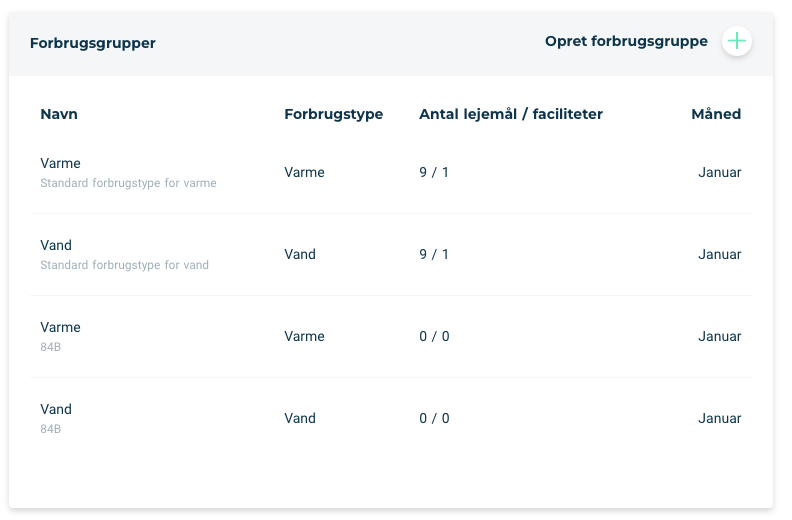Viewport: 792px width, 520px height.
Task: Click the green plus icon
Action: (x=736, y=41)
